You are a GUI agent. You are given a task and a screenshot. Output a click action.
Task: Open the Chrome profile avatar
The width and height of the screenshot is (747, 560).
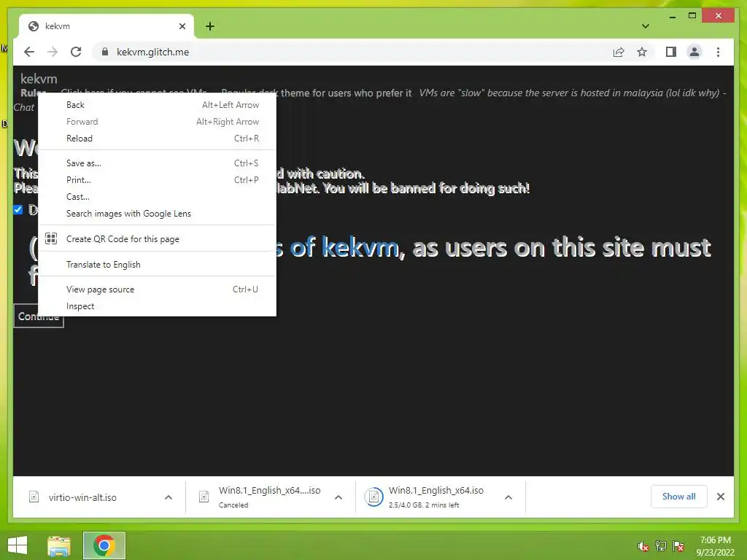coord(694,52)
